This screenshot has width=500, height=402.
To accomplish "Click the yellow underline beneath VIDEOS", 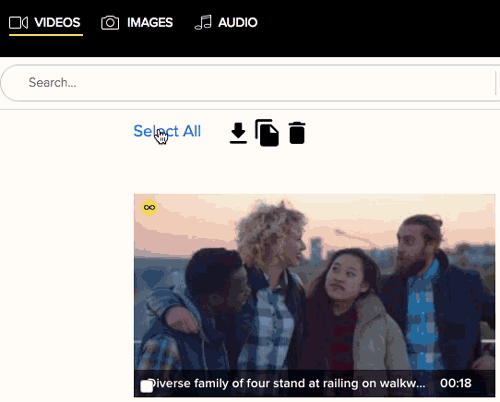I will coord(46,35).
